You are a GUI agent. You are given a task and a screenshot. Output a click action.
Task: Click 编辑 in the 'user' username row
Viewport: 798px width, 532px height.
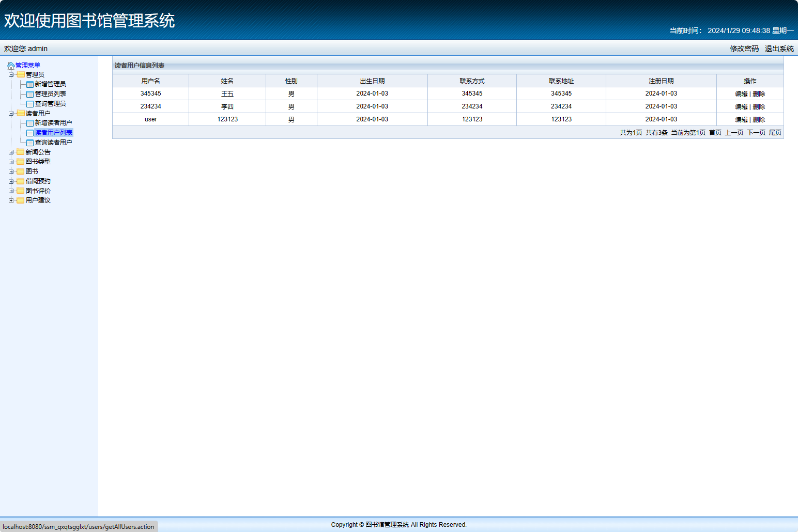point(742,120)
